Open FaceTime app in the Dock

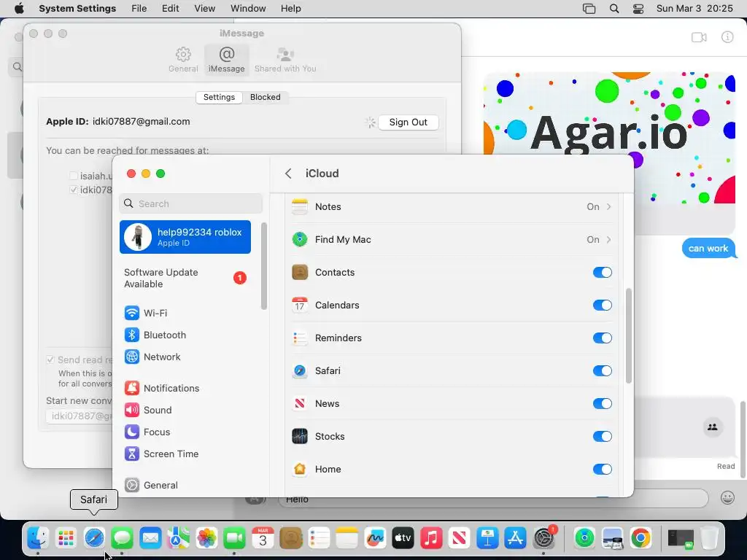point(234,539)
